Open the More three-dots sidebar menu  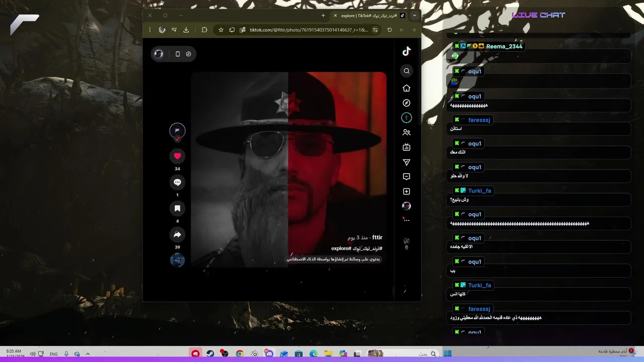[x=407, y=220]
